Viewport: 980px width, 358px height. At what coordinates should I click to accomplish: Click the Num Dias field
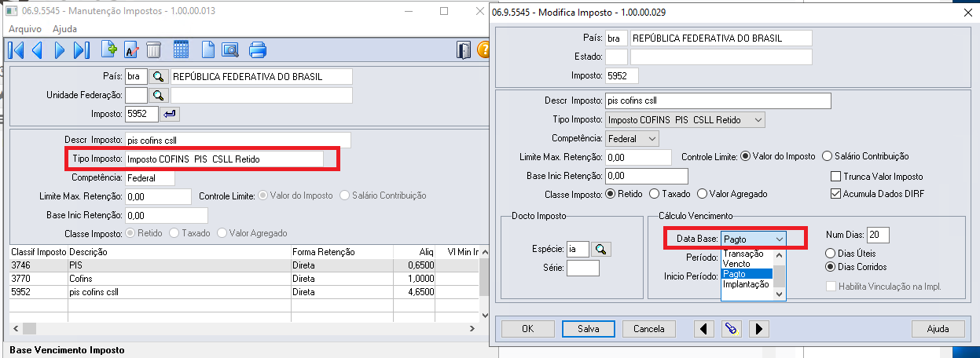[x=878, y=235]
